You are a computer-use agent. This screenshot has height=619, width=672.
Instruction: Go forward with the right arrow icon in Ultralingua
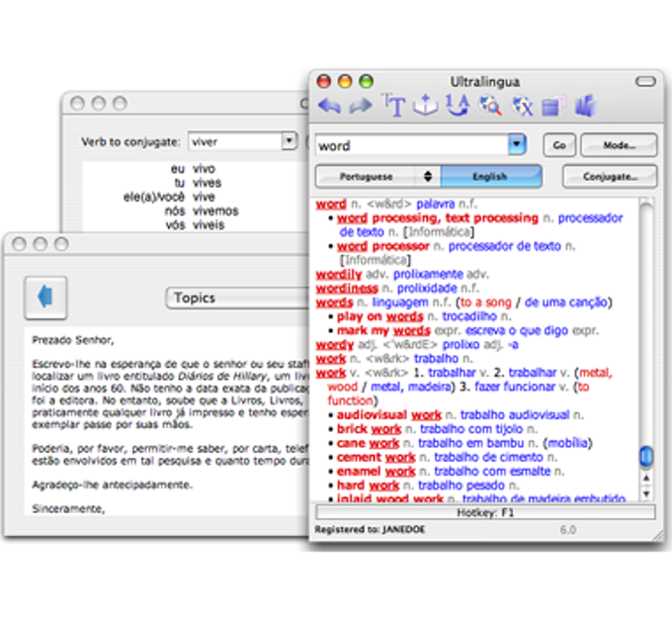[x=361, y=106]
